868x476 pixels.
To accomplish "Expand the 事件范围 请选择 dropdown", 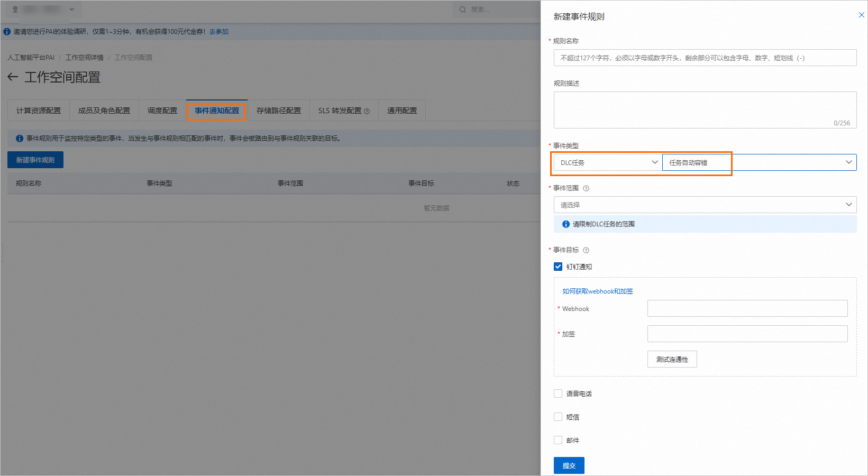I will click(x=705, y=205).
